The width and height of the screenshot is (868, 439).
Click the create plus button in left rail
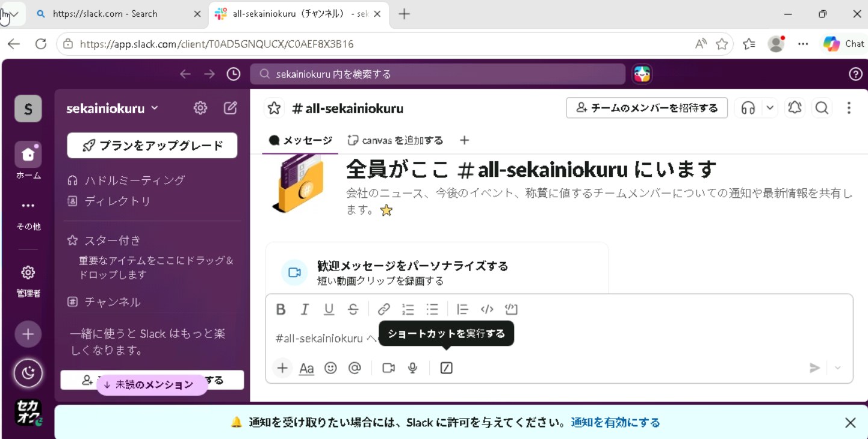tap(28, 334)
